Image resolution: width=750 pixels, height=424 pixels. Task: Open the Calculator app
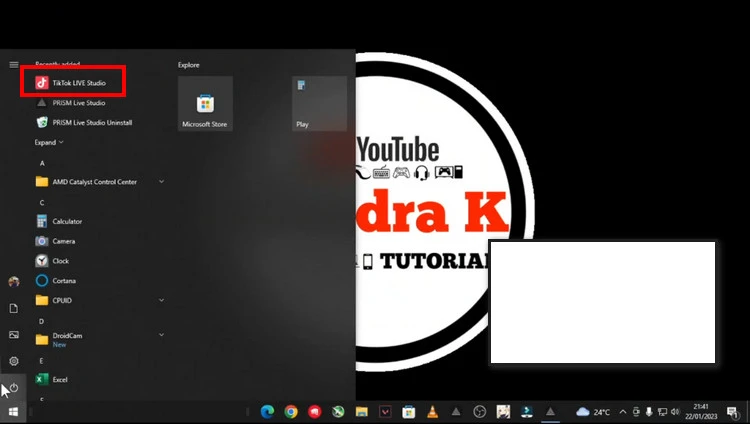click(59, 221)
